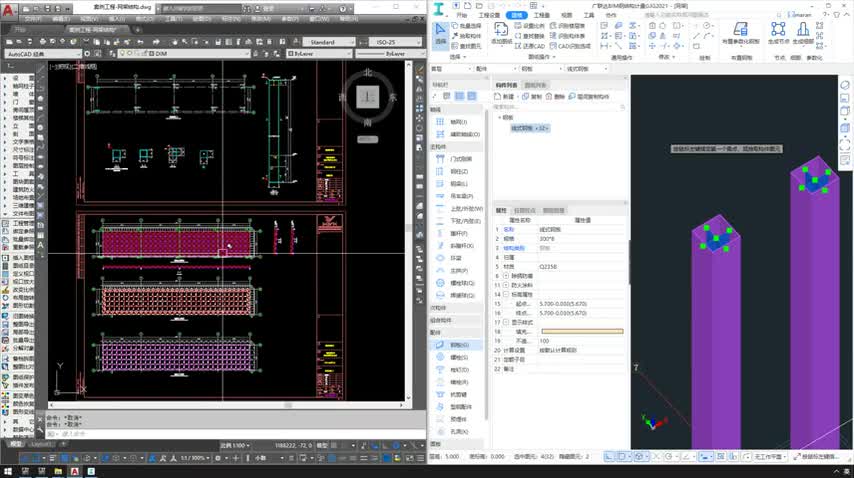Click the ViewCube top face in AutoCAD

pos(368,97)
